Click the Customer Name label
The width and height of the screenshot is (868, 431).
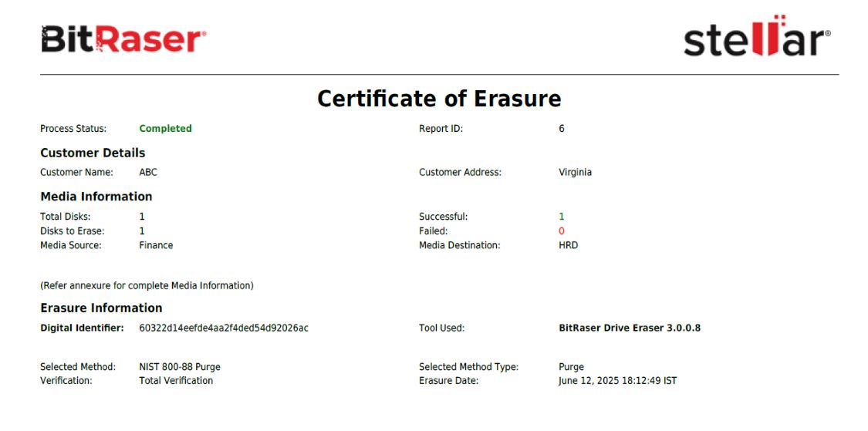coord(76,172)
